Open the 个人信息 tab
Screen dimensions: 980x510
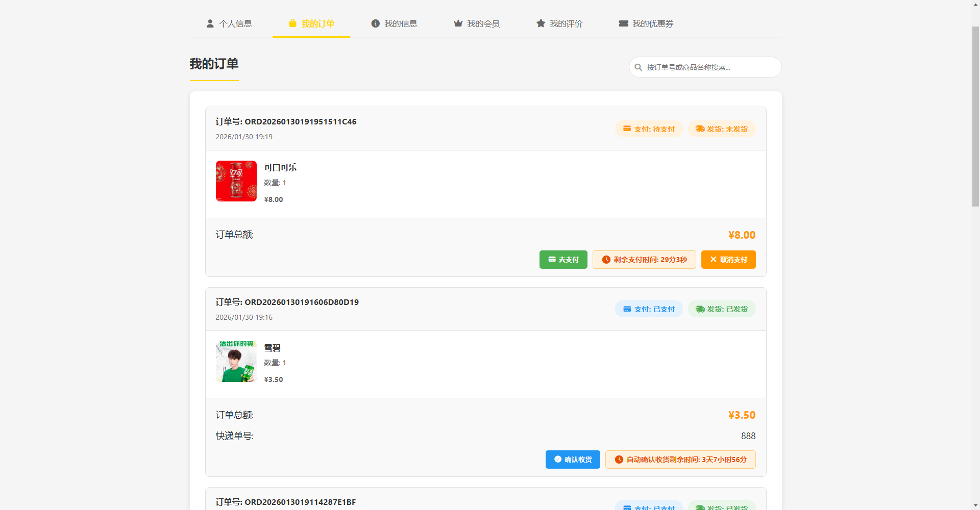(x=229, y=23)
